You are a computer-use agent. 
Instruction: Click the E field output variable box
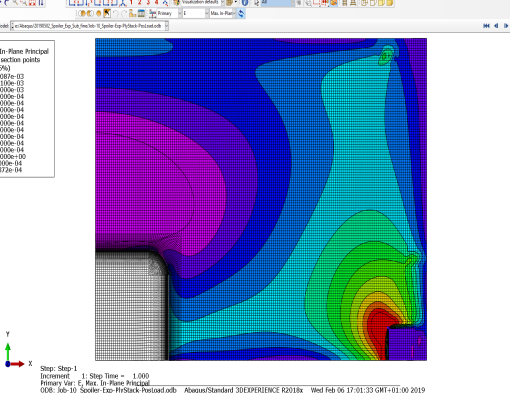195,13
